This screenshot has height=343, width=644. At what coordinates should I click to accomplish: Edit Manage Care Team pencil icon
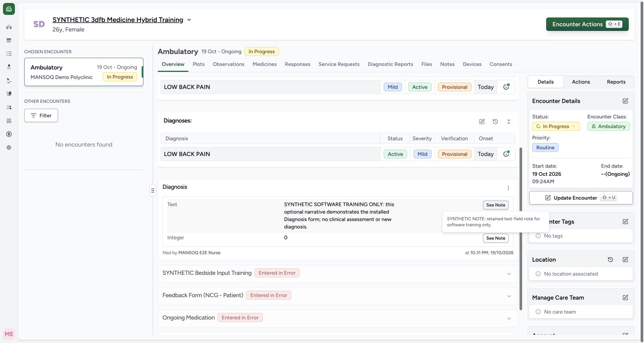(x=625, y=298)
